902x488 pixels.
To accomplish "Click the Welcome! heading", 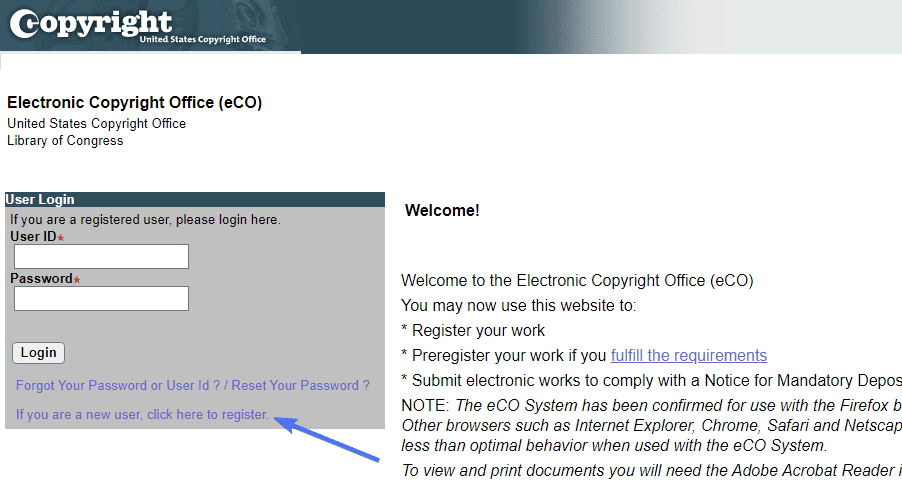I will point(442,211).
